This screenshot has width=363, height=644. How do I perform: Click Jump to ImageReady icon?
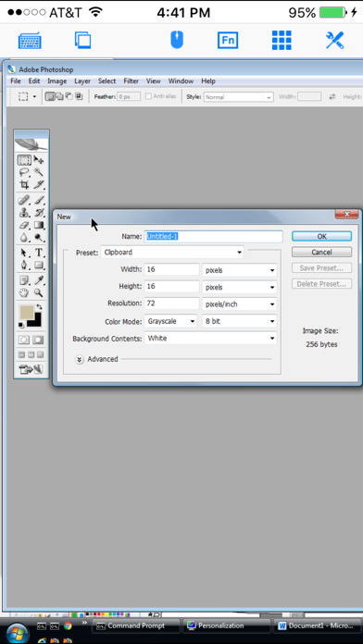[x=31, y=369]
